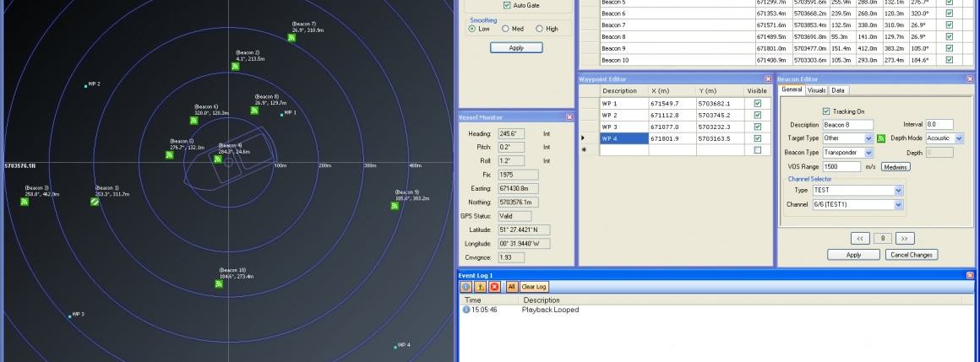Switch to the General tab in Beacon Editor
Screen dimensions: 980x362
point(792,90)
